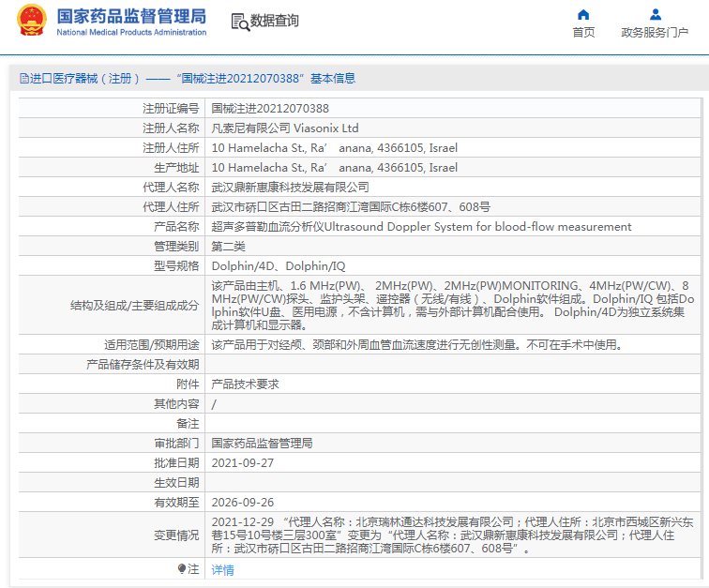The image size is (709, 588).
Task: Click the 批准日期 row label
Action: pos(176,463)
